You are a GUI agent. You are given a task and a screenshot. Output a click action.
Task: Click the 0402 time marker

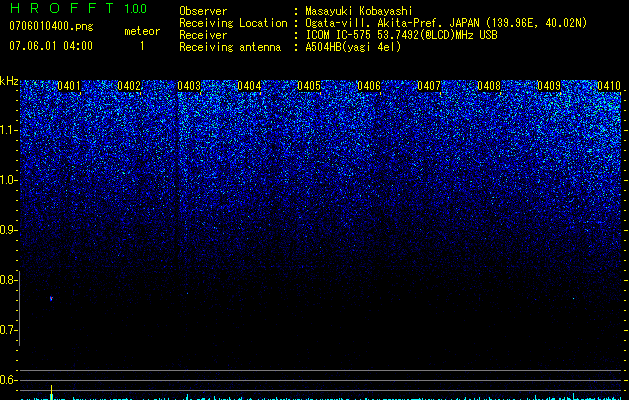pos(129,86)
